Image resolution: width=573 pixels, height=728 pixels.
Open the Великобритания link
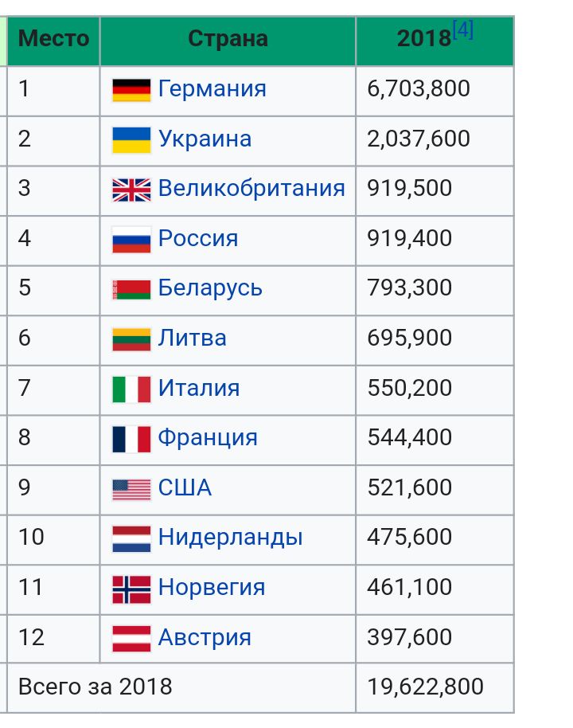click(x=251, y=188)
